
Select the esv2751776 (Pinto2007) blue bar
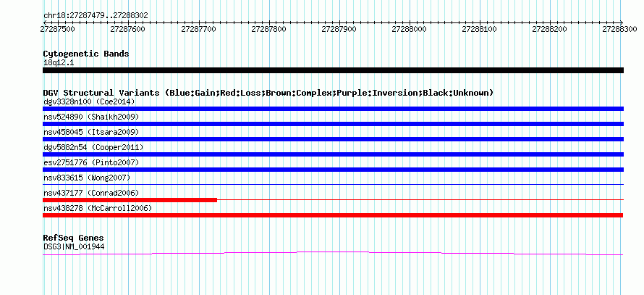333,170
